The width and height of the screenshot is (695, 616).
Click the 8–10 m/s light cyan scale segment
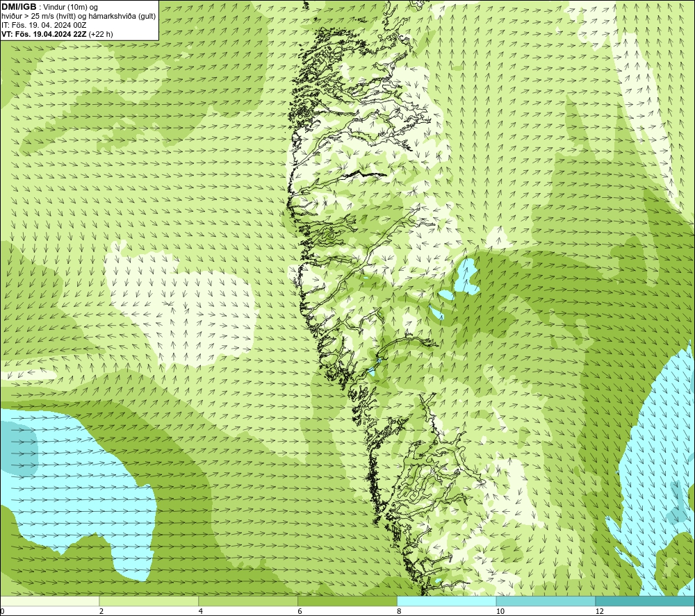click(447, 601)
